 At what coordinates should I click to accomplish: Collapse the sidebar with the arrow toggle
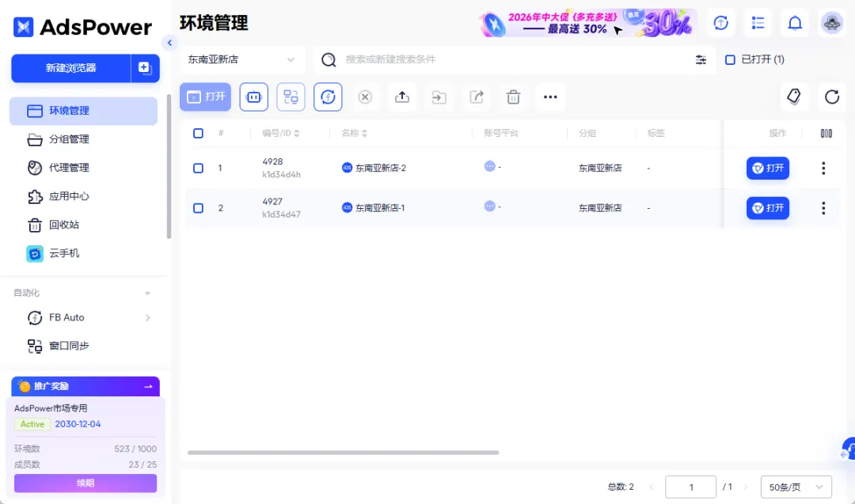point(169,43)
